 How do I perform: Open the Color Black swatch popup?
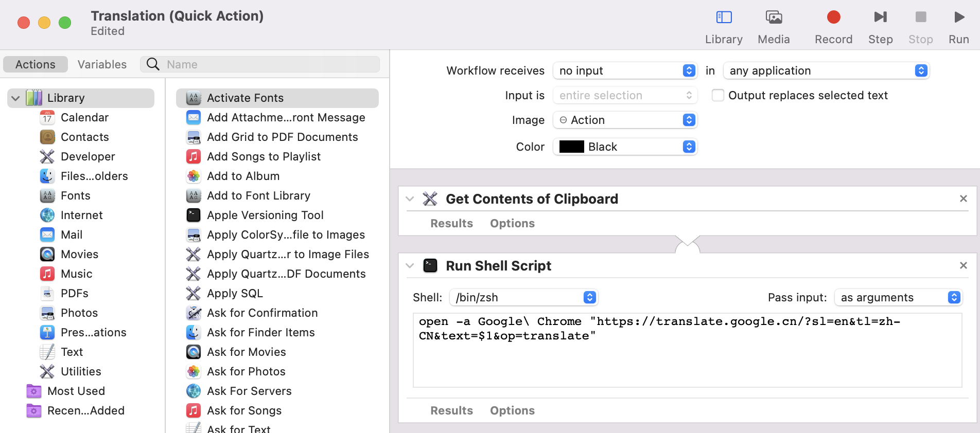pos(625,147)
